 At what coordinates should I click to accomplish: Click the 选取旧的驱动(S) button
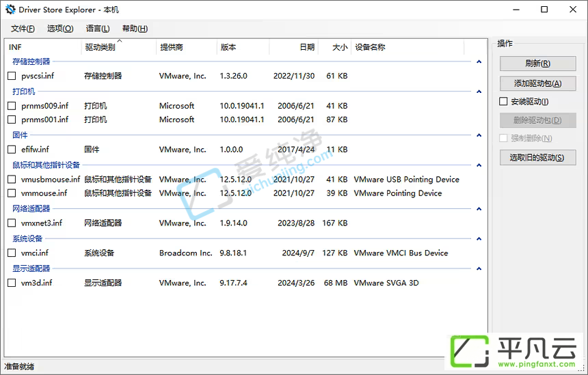(538, 158)
